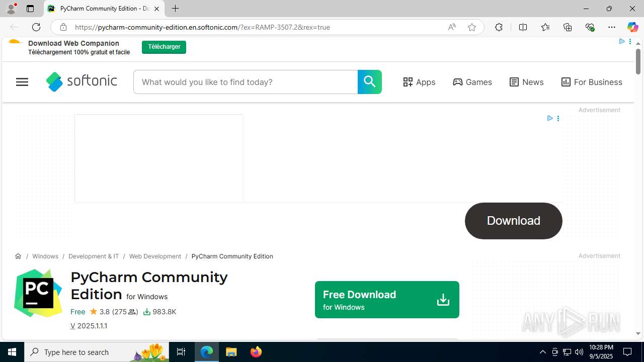Click the green Free Download button
This screenshot has width=644, height=362.
pos(387,300)
